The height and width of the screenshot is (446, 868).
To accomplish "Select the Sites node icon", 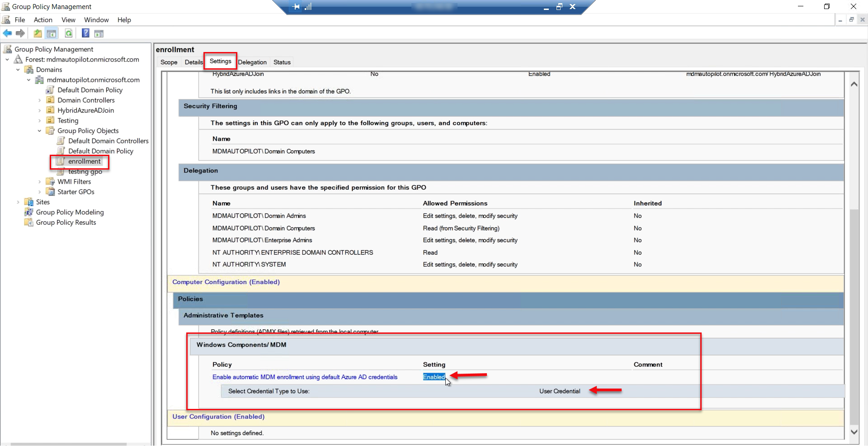I will click(29, 202).
